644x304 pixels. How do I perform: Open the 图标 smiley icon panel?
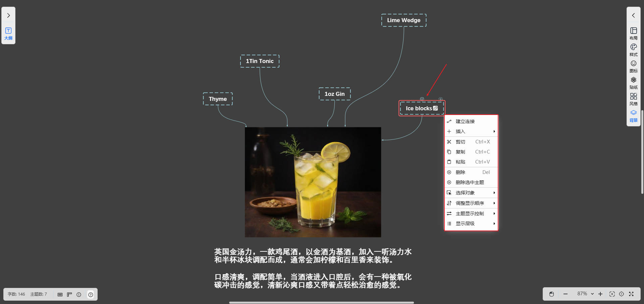(x=633, y=66)
